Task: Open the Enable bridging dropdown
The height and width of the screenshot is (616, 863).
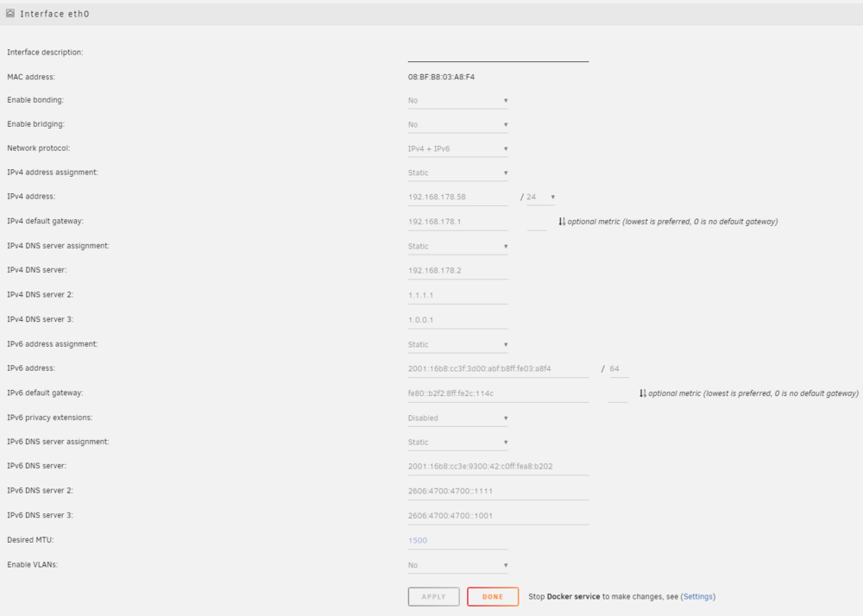Action: pyautogui.click(x=458, y=125)
